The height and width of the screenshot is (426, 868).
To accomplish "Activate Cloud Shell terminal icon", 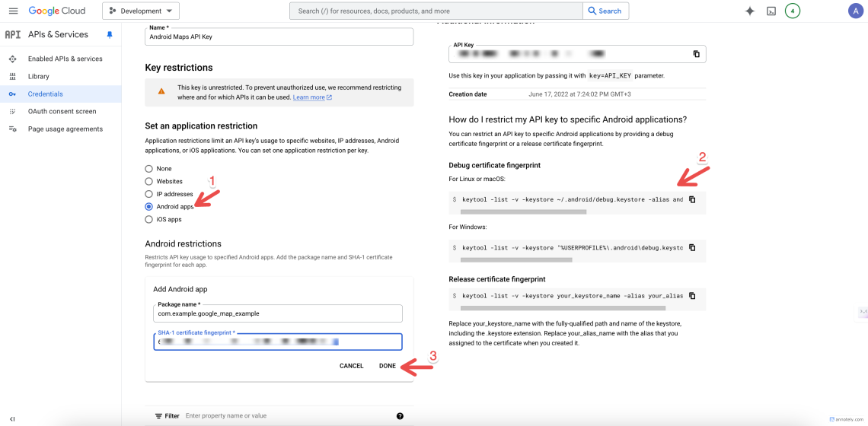I will tap(771, 11).
